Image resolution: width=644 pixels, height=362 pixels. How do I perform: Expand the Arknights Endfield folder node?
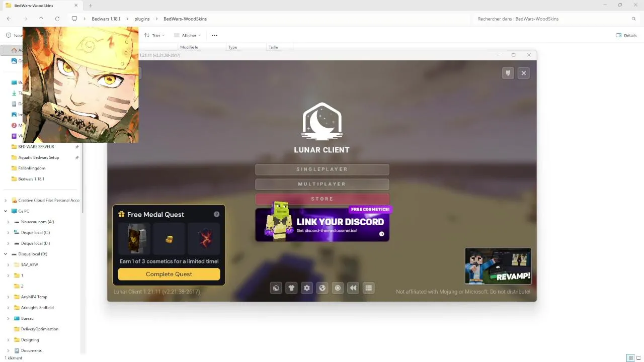[8, 308]
